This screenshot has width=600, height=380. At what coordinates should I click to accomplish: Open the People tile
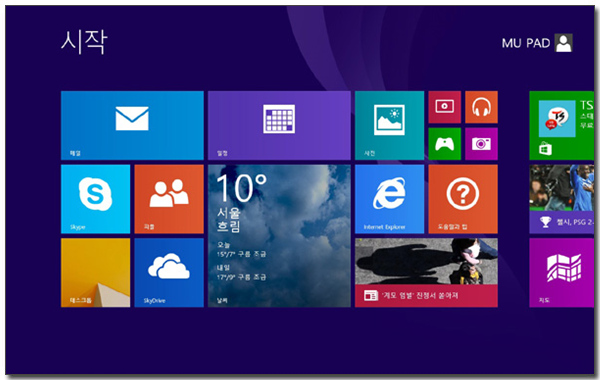pos(169,199)
